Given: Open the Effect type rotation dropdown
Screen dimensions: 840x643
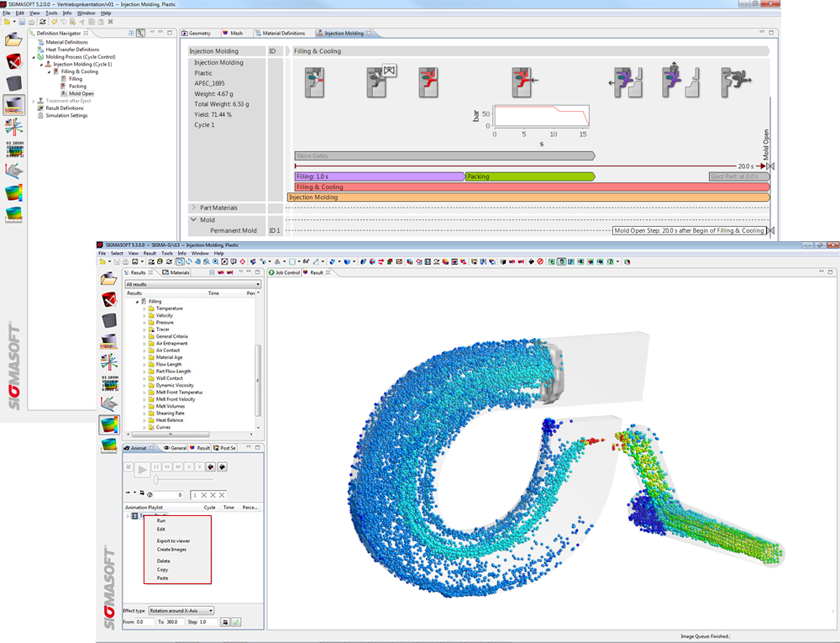Looking at the screenshot, I should (181, 610).
